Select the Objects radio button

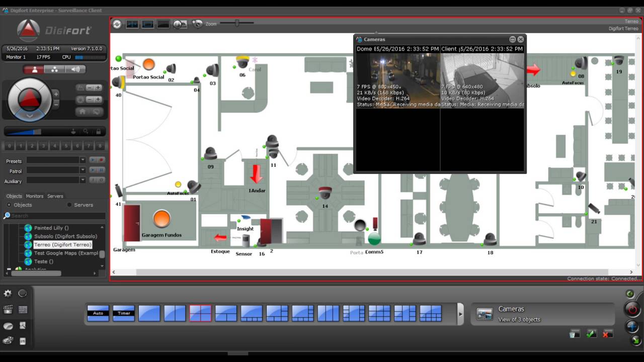point(9,205)
